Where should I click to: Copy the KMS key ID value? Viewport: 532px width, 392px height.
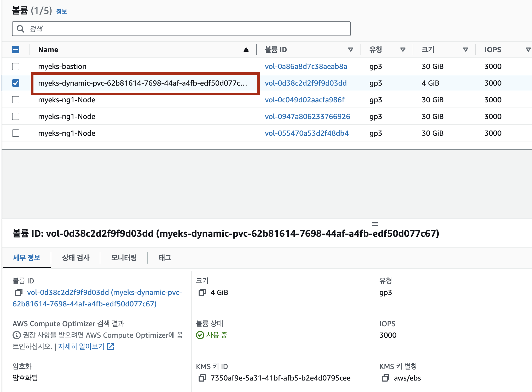202,378
